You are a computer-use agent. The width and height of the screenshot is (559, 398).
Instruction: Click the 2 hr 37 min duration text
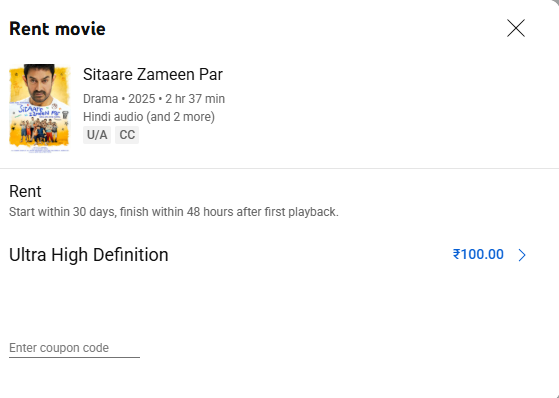(x=195, y=99)
